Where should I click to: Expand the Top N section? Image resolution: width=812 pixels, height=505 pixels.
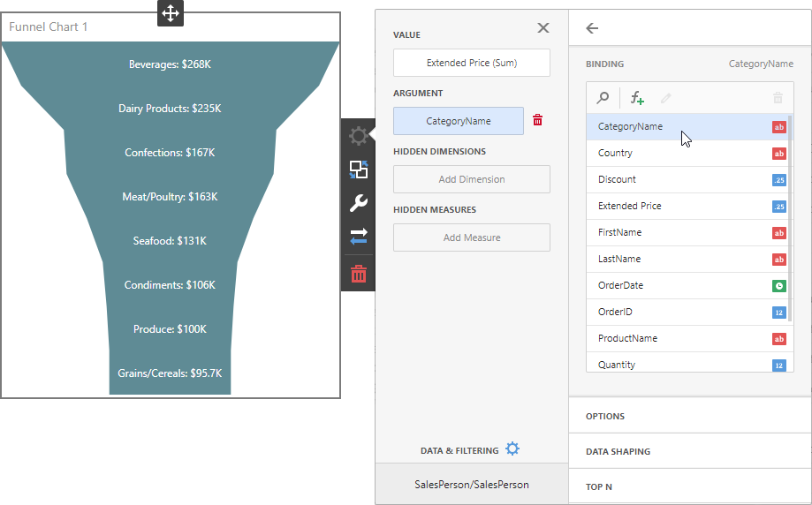pyautogui.click(x=690, y=486)
